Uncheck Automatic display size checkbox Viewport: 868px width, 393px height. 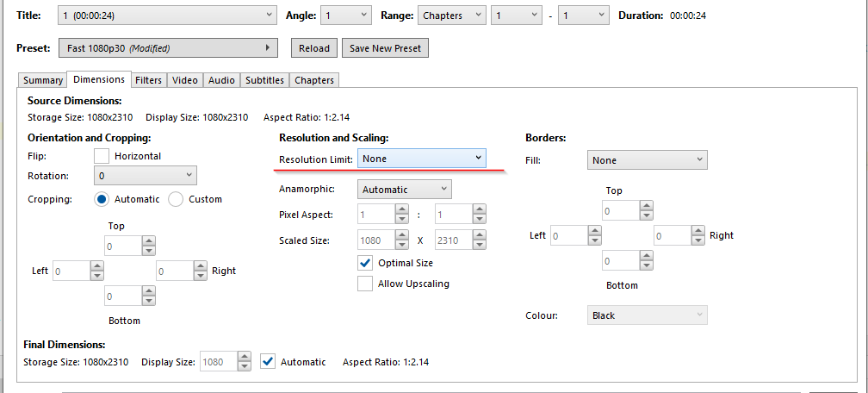pyautogui.click(x=268, y=361)
